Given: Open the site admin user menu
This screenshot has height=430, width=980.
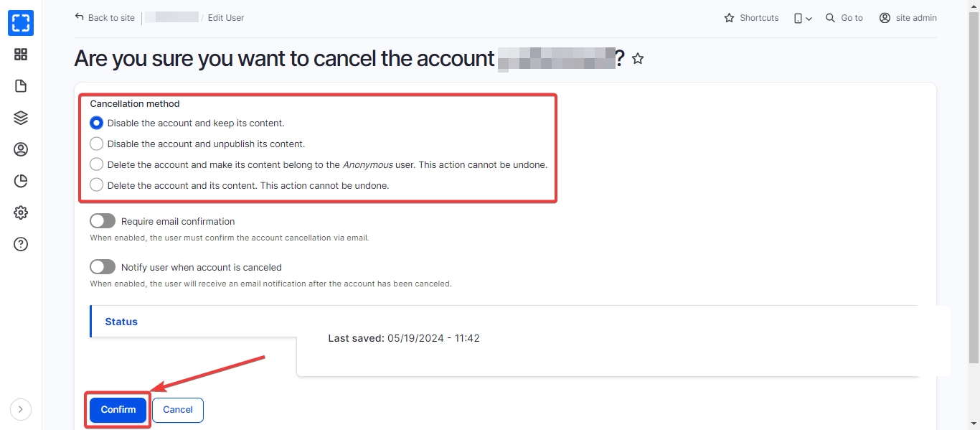Looking at the screenshot, I should coord(908,18).
